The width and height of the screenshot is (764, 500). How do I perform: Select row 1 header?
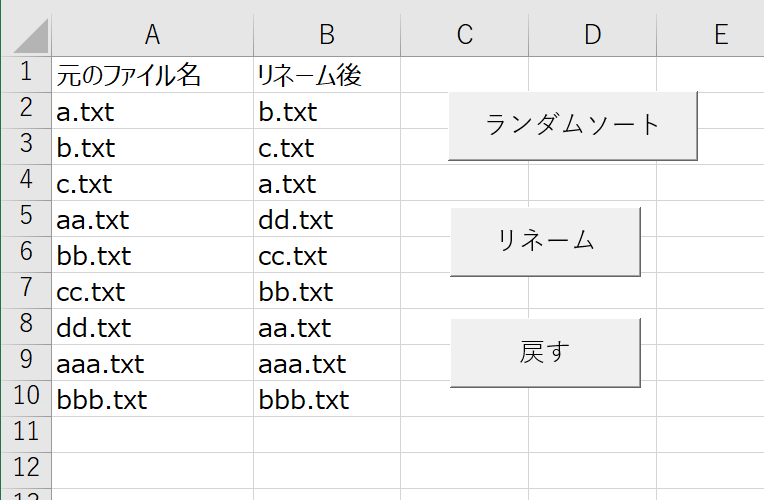pos(25,74)
